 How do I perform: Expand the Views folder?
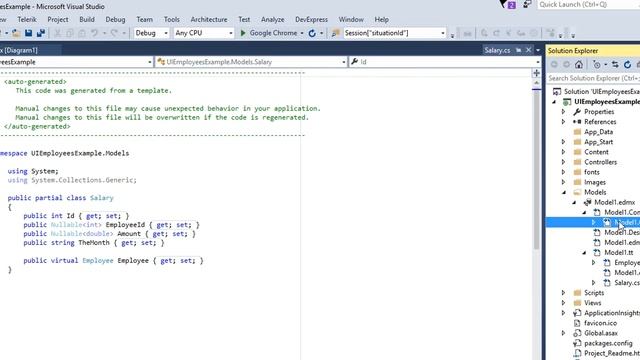(x=564, y=303)
